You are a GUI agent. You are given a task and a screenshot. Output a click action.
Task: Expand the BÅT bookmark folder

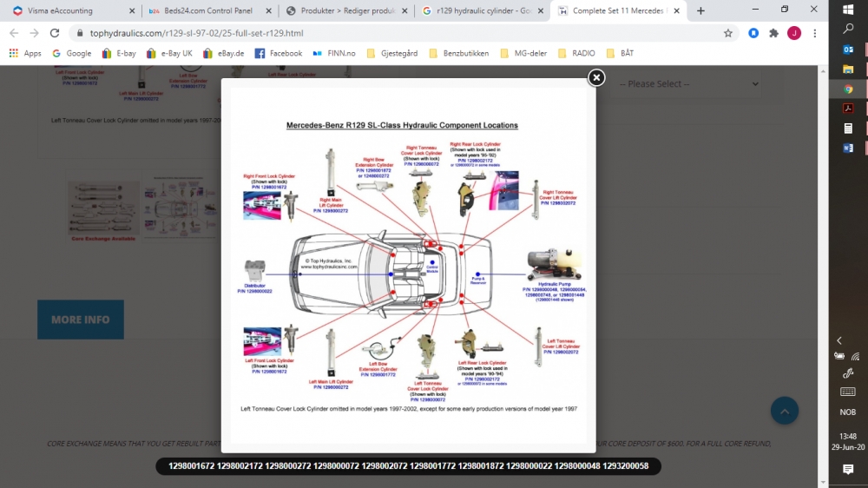tap(620, 53)
